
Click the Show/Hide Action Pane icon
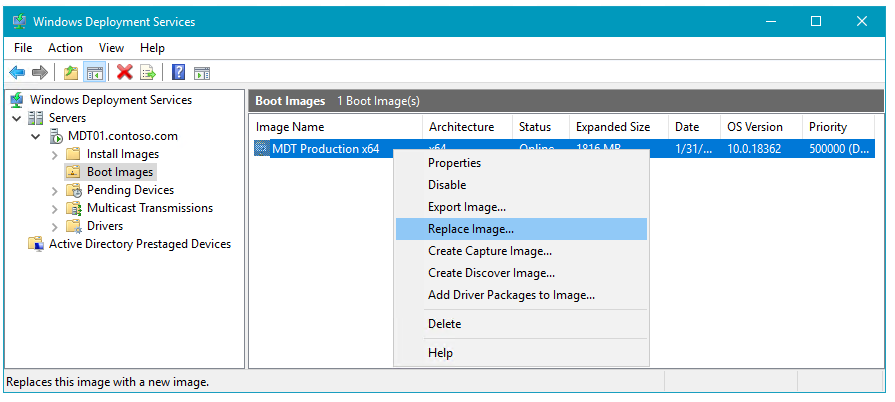[x=202, y=72]
